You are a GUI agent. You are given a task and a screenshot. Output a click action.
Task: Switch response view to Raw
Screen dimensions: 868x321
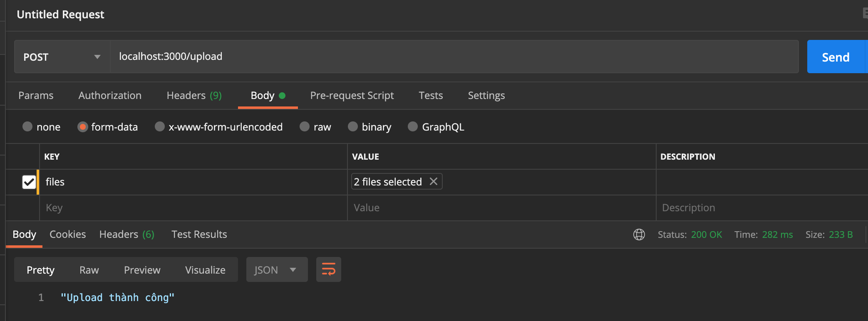click(x=89, y=270)
